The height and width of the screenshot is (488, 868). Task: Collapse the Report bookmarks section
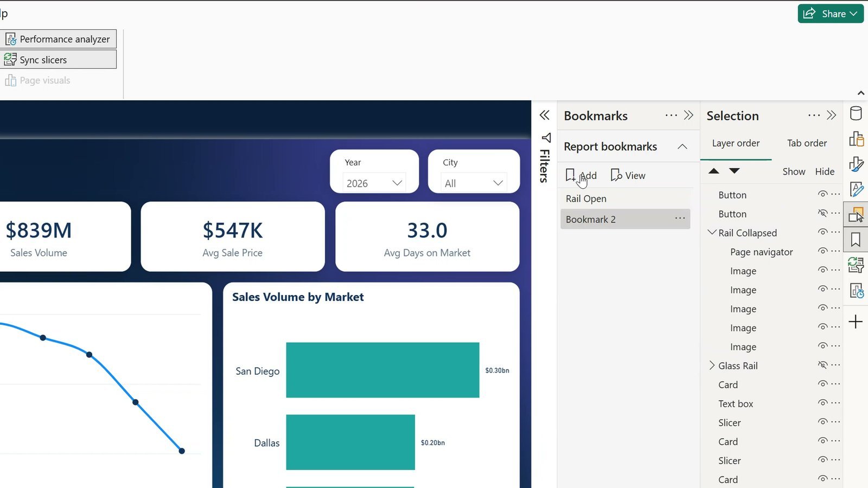coord(682,146)
